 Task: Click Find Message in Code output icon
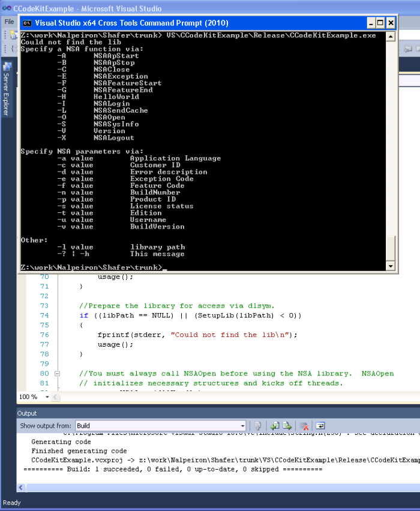[x=258, y=426]
